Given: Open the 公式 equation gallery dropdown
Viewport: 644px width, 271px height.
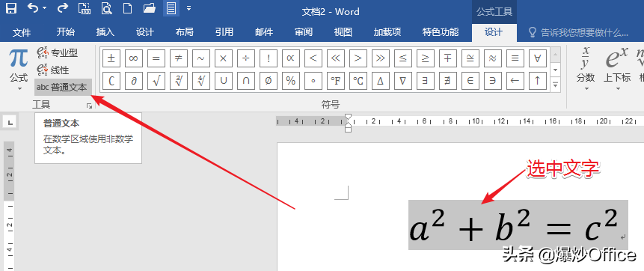Looking at the screenshot, I should (19, 70).
